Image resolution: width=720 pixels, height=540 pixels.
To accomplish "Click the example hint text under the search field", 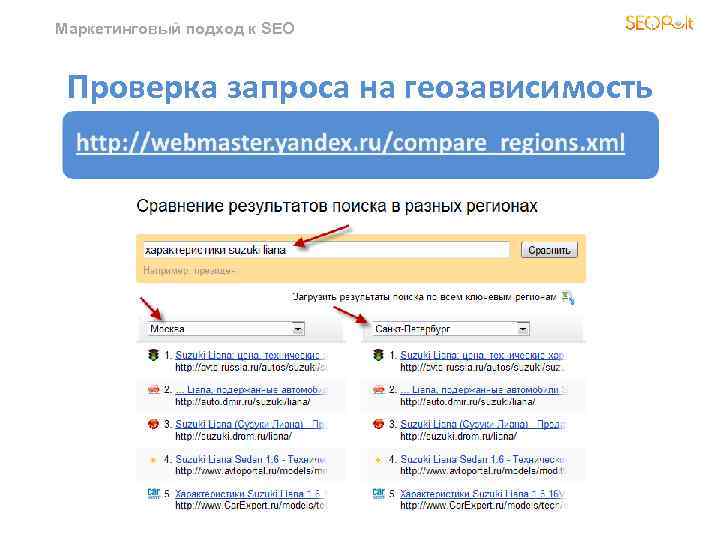I will [190, 270].
